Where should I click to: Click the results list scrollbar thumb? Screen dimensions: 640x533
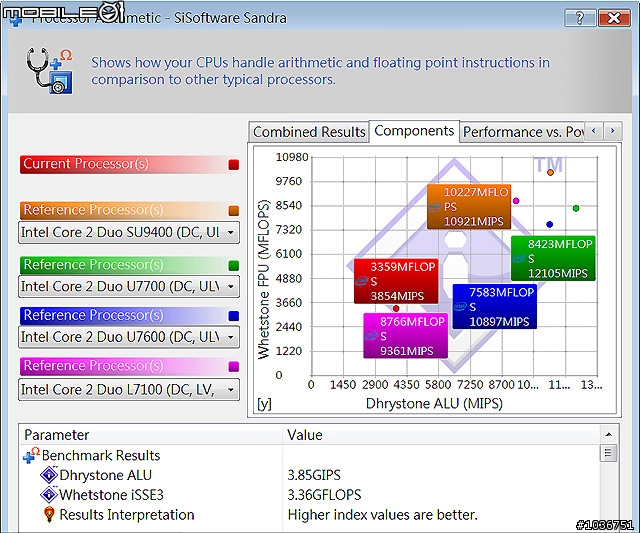pos(608,453)
